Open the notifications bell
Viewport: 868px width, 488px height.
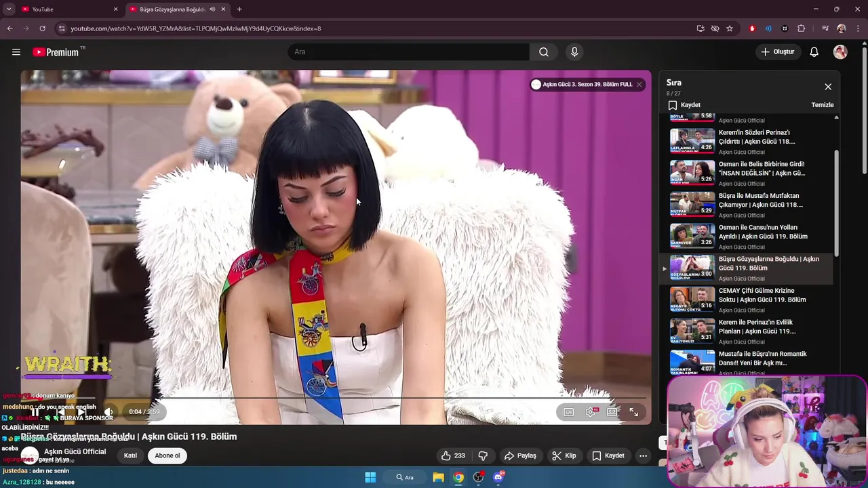(x=814, y=52)
